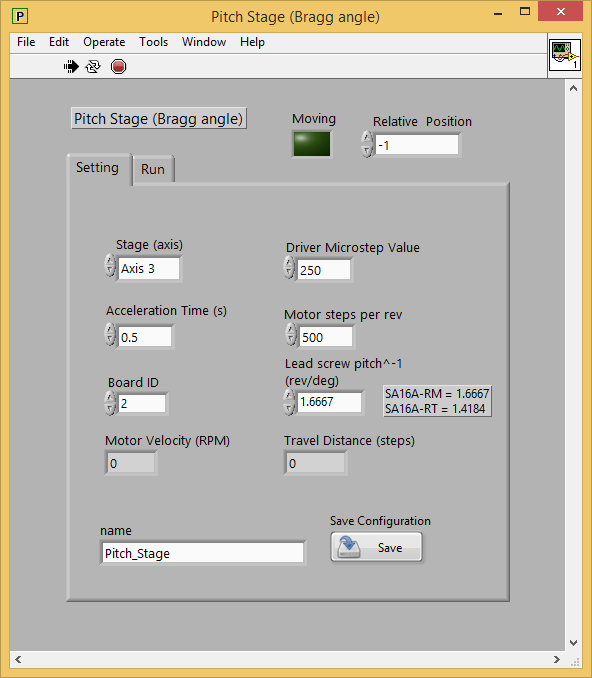Open the Stage (axis) selector arrows
Screen dimensions: 592x678
110,265
